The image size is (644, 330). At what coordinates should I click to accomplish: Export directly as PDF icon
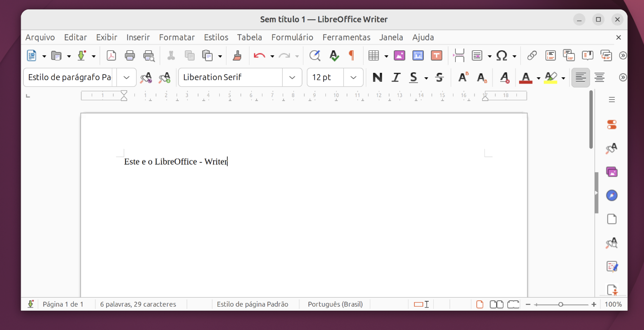tap(111, 56)
